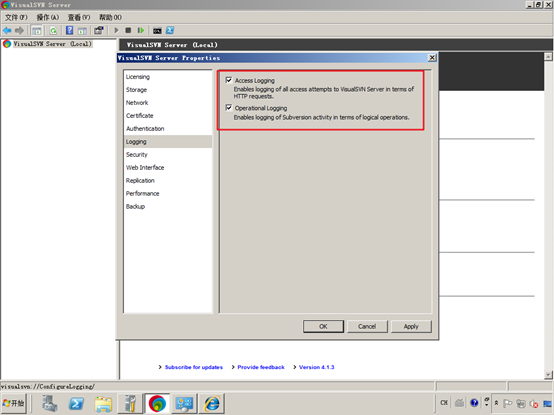554x415 pixels.
Task: Click Apply in the Properties dialog
Action: point(411,326)
